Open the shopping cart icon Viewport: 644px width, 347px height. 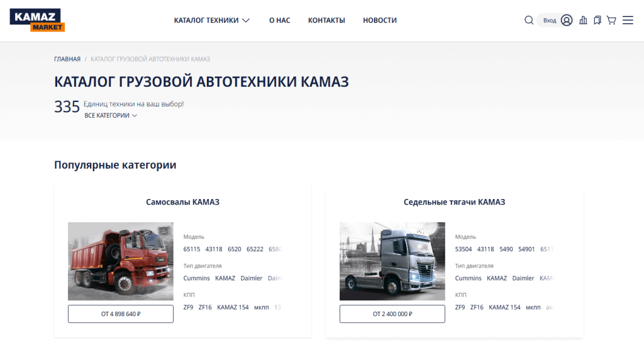point(611,20)
